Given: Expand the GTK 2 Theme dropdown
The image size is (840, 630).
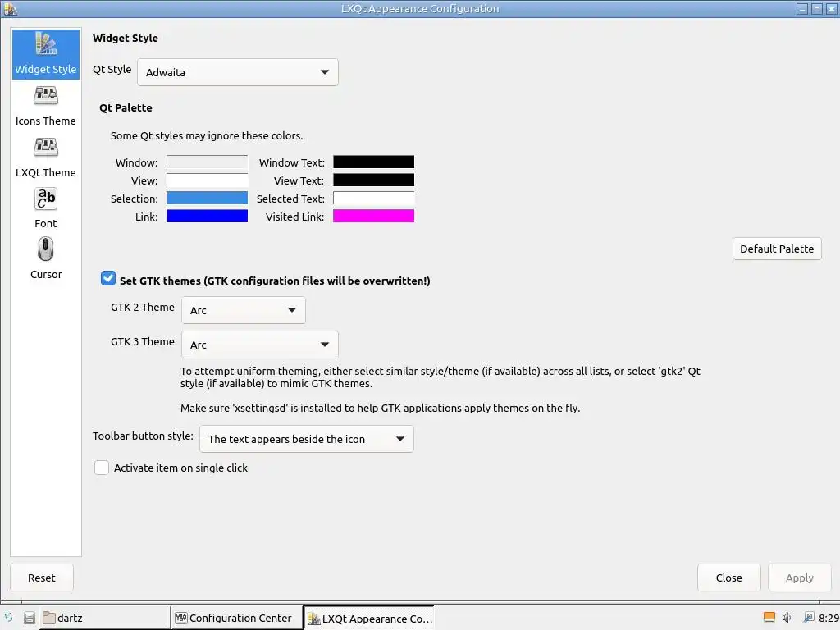Looking at the screenshot, I should pos(243,310).
